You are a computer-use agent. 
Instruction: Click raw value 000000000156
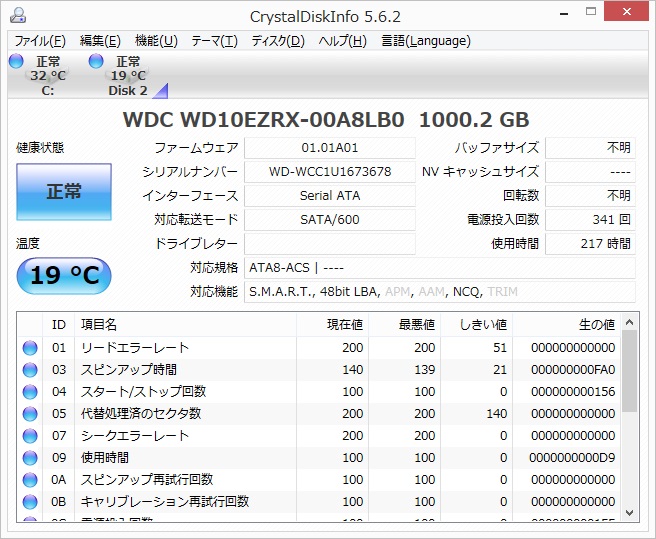pos(573,392)
